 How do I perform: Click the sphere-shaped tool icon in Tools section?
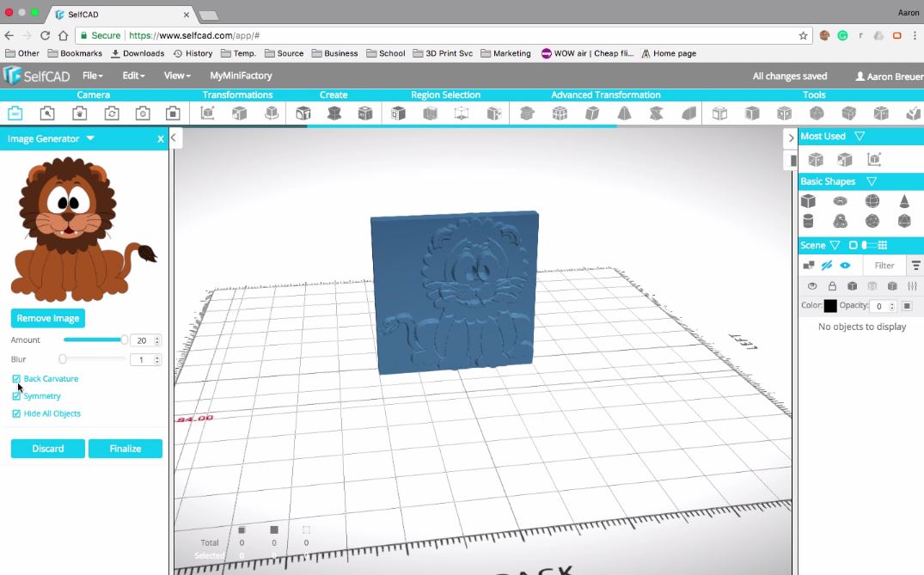pyautogui.click(x=817, y=113)
